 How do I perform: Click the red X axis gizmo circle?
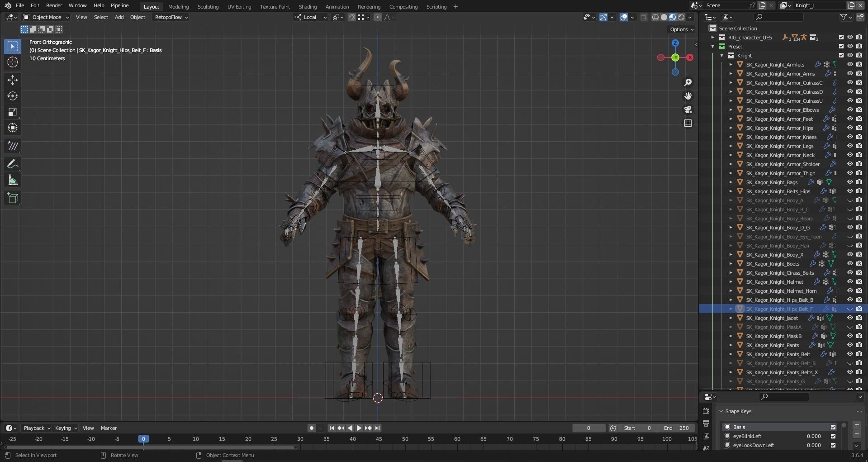pyautogui.click(x=690, y=57)
